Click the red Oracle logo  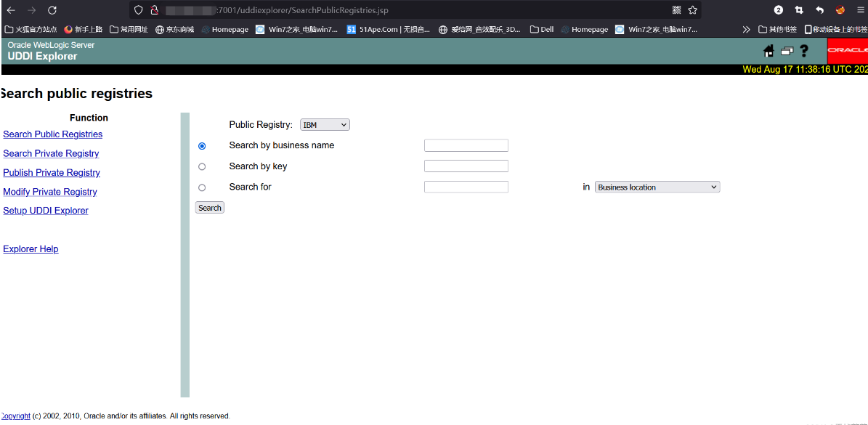[848, 50]
